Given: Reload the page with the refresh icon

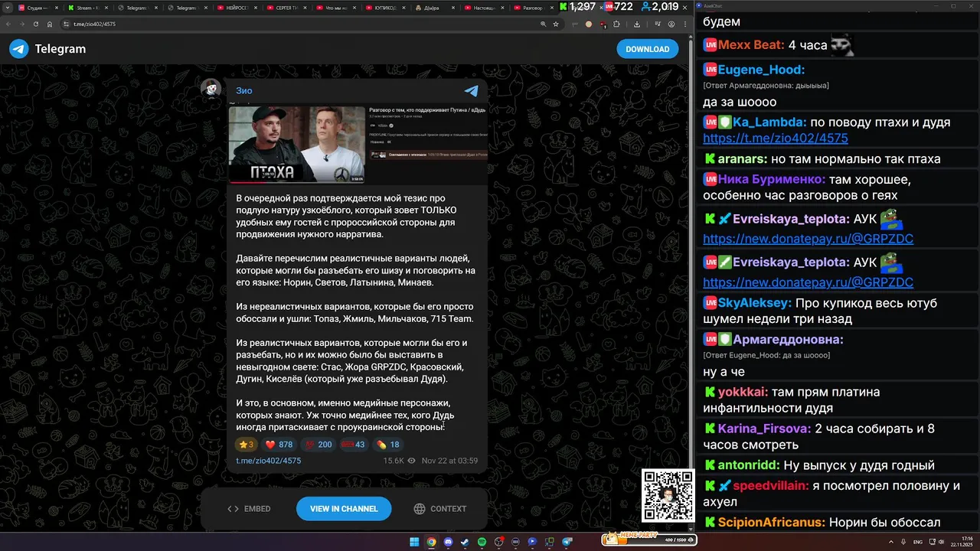Looking at the screenshot, I should [35, 24].
